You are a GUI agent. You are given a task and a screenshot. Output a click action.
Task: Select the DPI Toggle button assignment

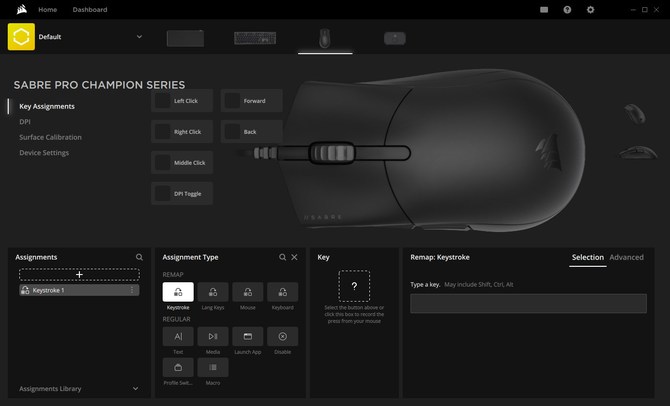[x=182, y=194]
